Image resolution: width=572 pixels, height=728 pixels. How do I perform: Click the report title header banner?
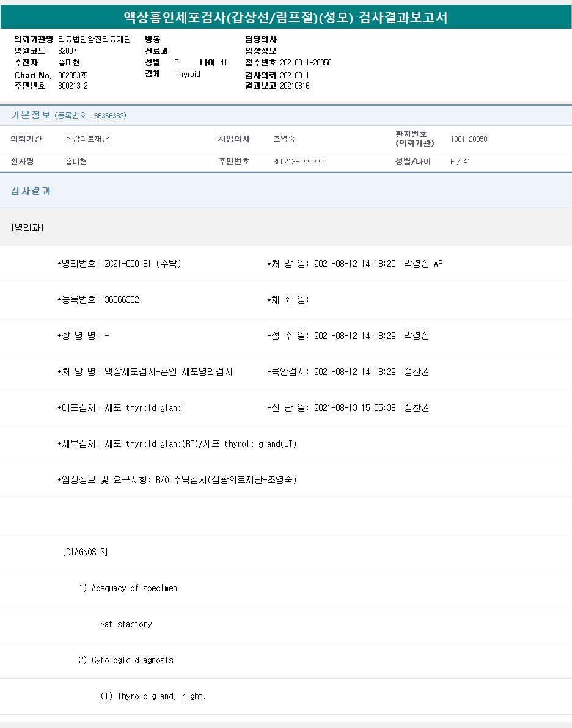click(x=286, y=18)
